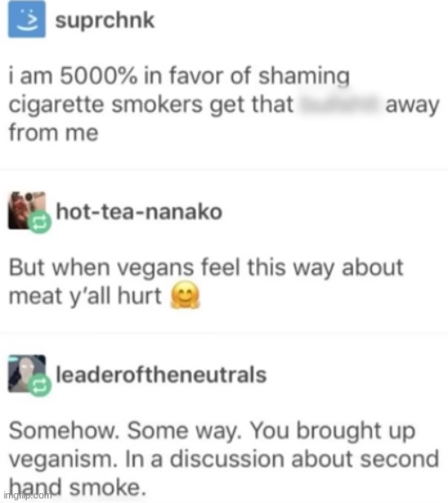Click the divider line below suprchnk's post
This screenshot has height=503, width=448.
(x=224, y=169)
